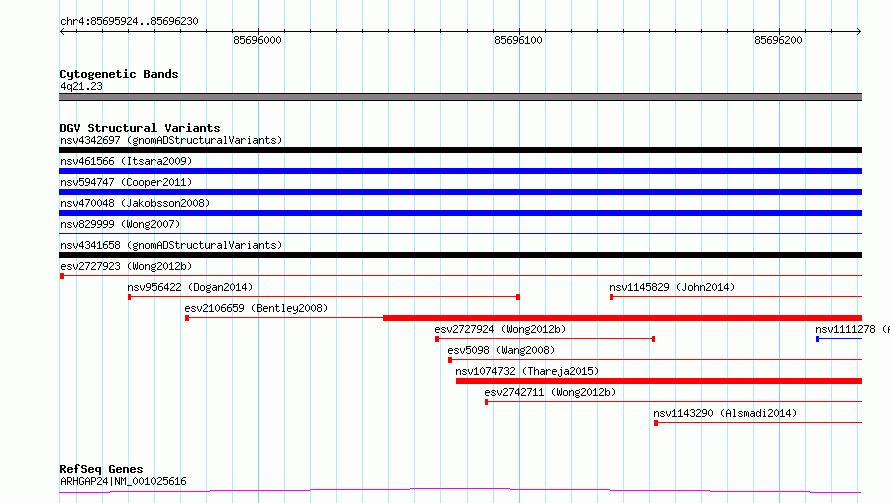The width and height of the screenshot is (890, 503).
Task: Select gene label ARHGAP24|NM_001025616
Action: [123, 481]
